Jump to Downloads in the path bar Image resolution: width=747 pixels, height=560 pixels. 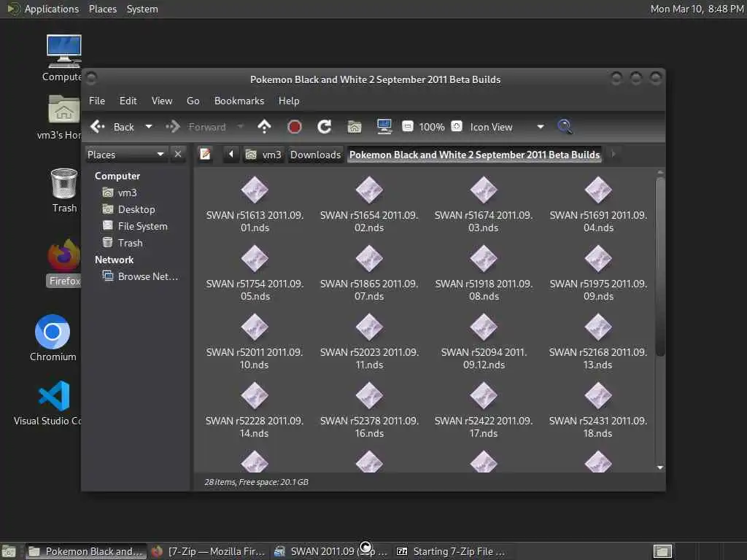[x=315, y=155]
